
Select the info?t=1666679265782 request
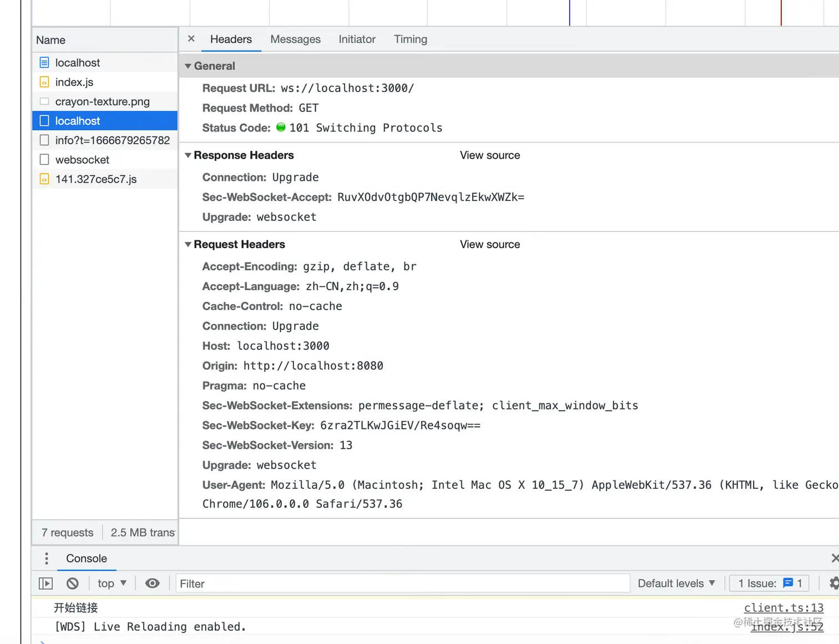pyautogui.click(x=105, y=140)
